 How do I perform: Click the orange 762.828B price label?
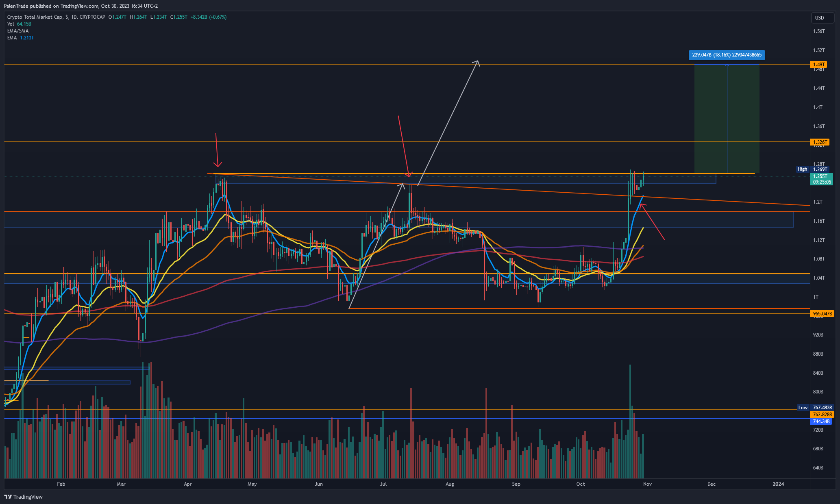822,415
